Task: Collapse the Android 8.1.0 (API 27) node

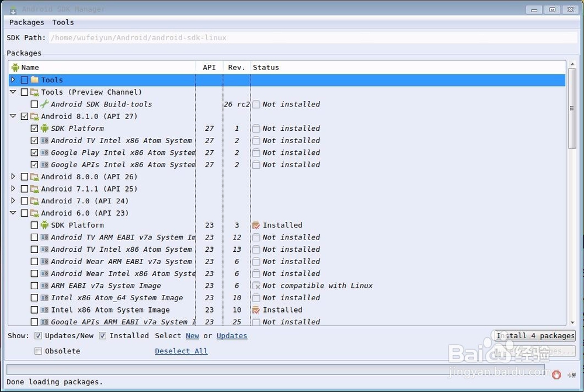Action: click(x=13, y=116)
